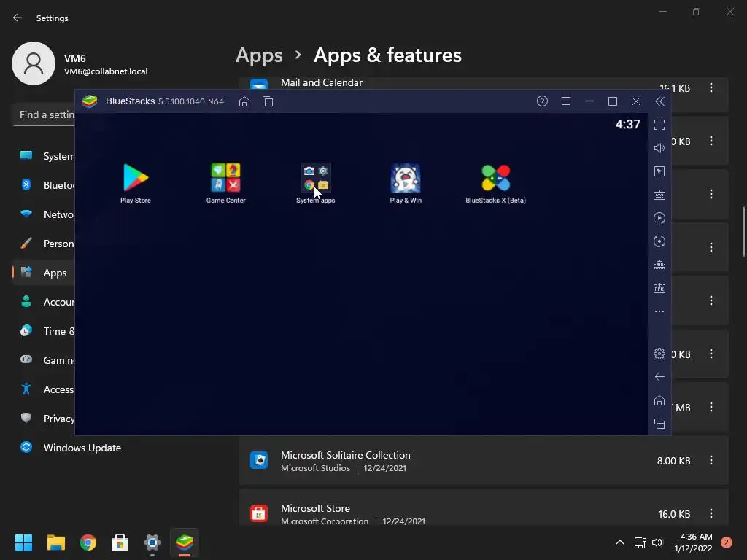
Task: Click the BlueStacks taskbar icon
Action: (185, 542)
